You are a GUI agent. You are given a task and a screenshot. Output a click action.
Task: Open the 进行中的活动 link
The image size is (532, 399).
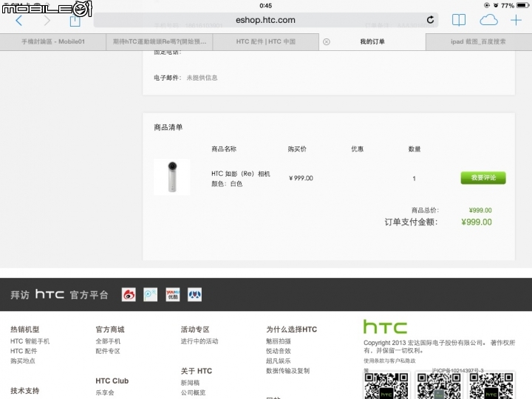[199, 341]
